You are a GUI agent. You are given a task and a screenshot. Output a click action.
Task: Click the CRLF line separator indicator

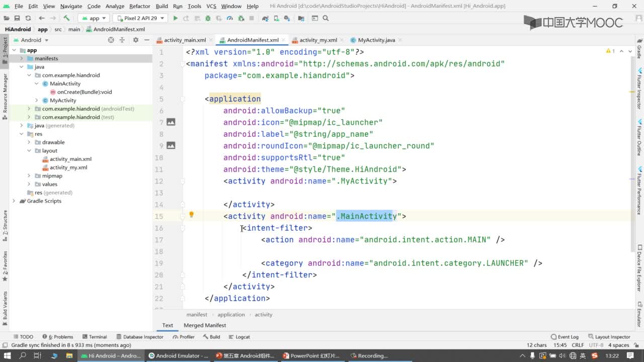(578, 345)
